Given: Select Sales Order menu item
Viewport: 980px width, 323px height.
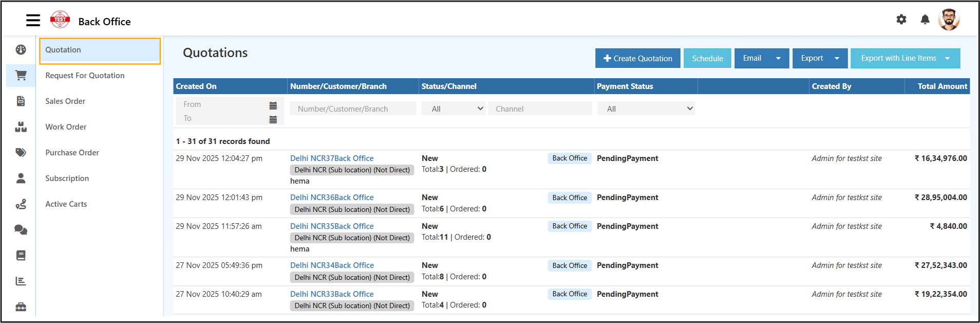Looking at the screenshot, I should click(65, 101).
